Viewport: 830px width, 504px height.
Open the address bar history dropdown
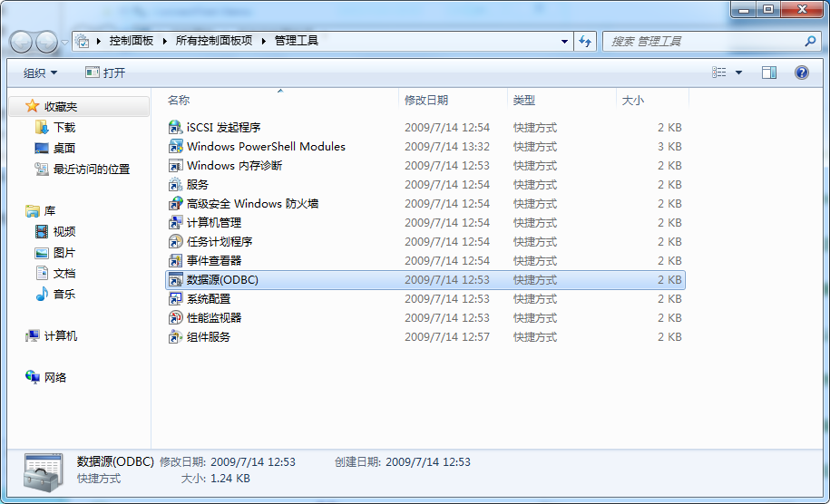pyautogui.click(x=564, y=41)
